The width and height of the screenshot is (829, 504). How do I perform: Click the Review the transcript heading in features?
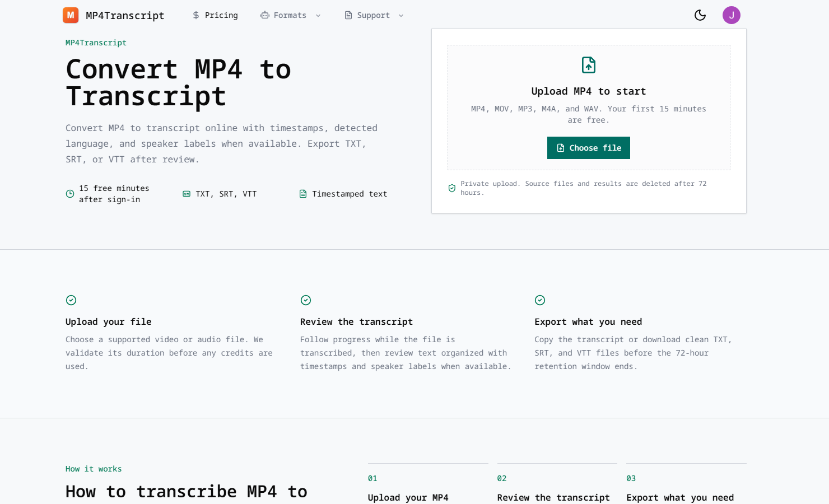tap(356, 321)
